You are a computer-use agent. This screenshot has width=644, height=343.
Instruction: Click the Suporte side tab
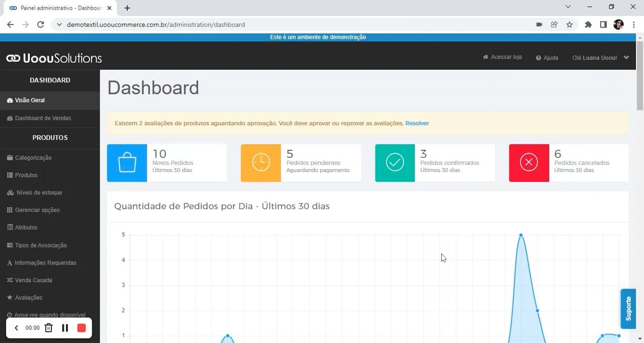tap(628, 309)
